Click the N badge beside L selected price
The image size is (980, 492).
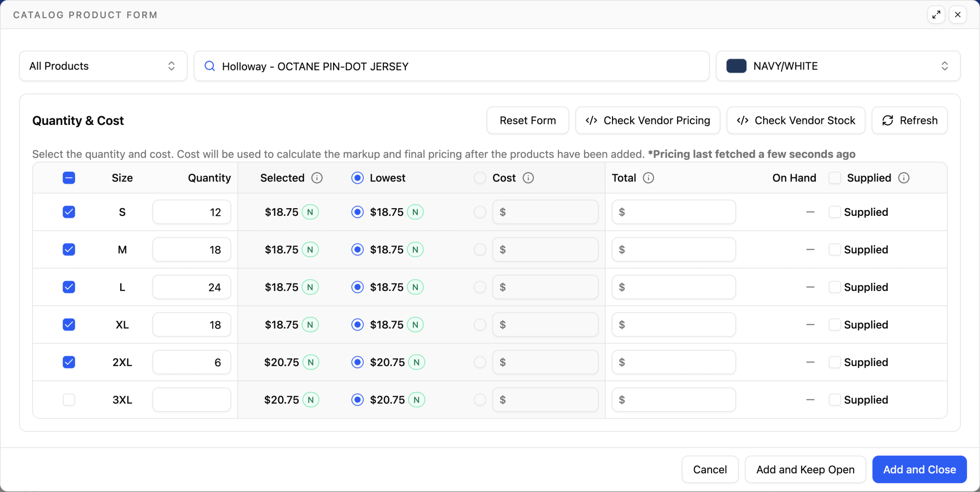click(310, 287)
